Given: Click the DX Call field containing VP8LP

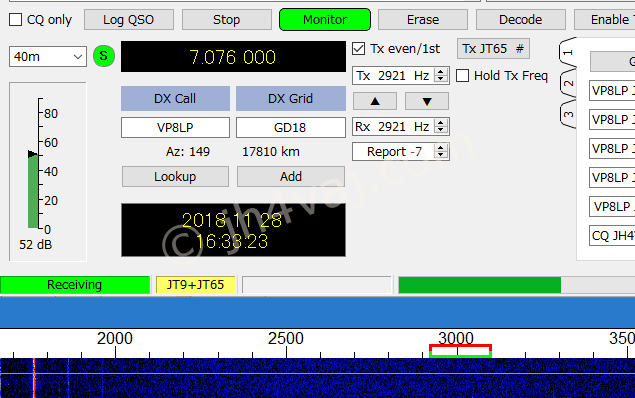Looking at the screenshot, I should pos(175,128).
